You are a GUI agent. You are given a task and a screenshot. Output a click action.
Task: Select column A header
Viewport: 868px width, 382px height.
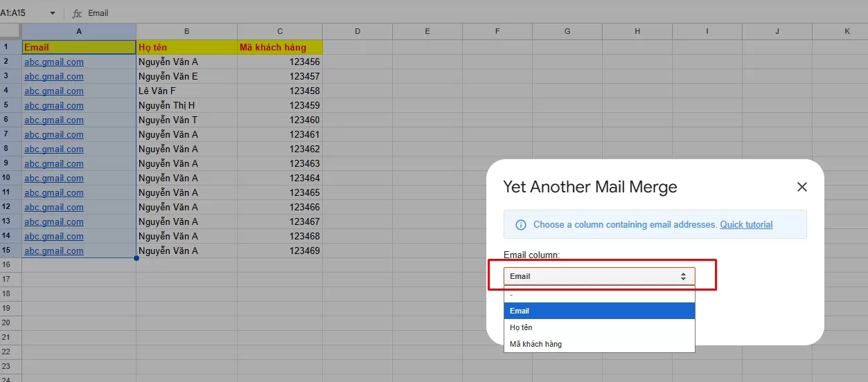coord(79,31)
